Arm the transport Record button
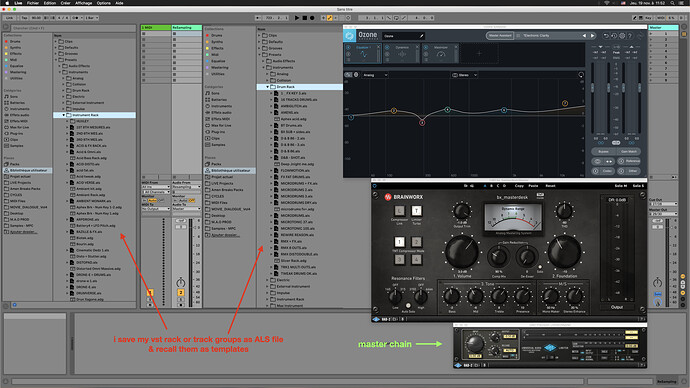Screen dimensions: 690x388 point(312,18)
